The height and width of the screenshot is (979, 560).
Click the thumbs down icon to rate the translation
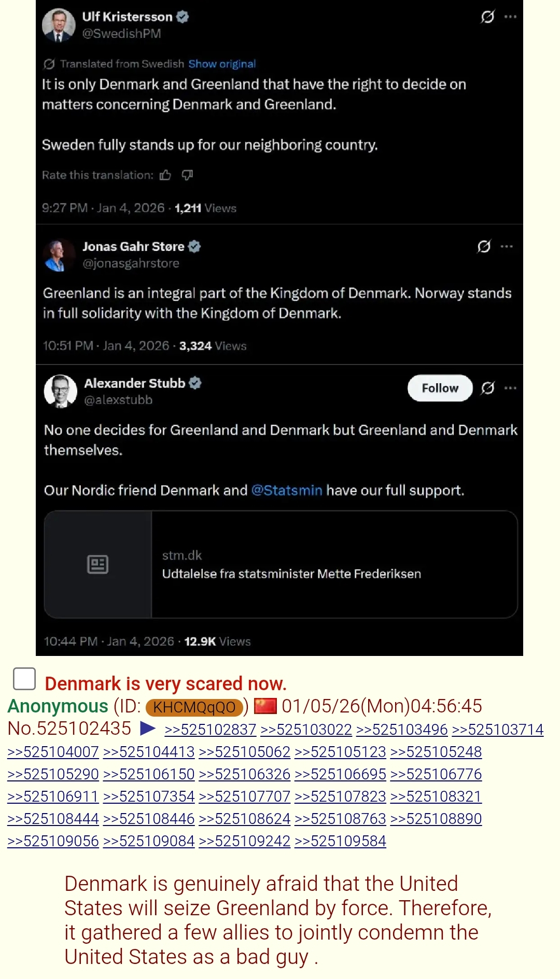point(187,175)
